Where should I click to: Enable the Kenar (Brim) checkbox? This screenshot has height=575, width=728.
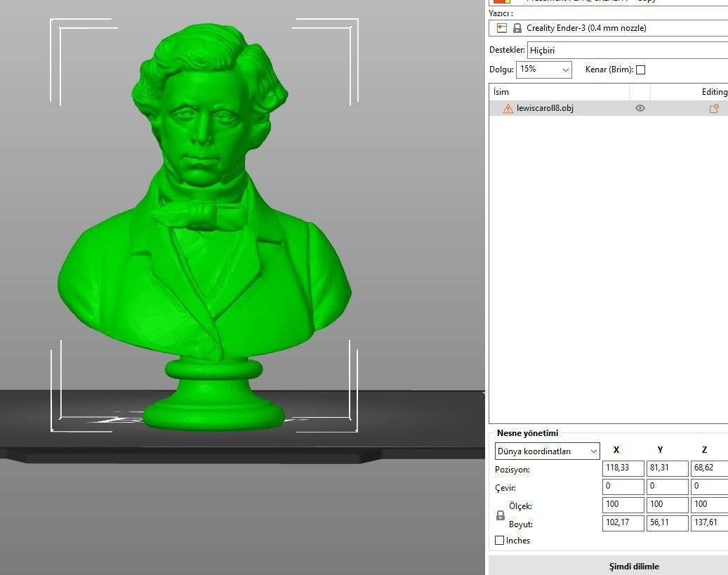tap(641, 70)
